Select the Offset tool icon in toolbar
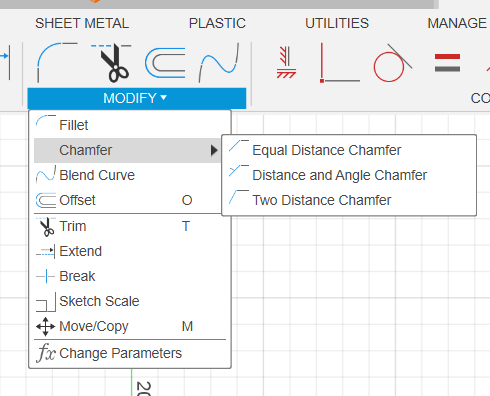Screen dimensions: 490x396 click(165, 63)
